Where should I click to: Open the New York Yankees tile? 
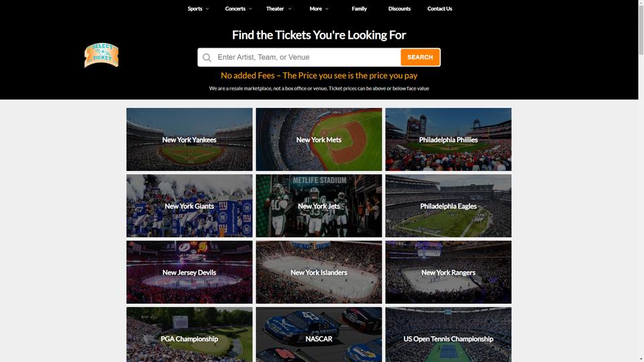tap(189, 139)
